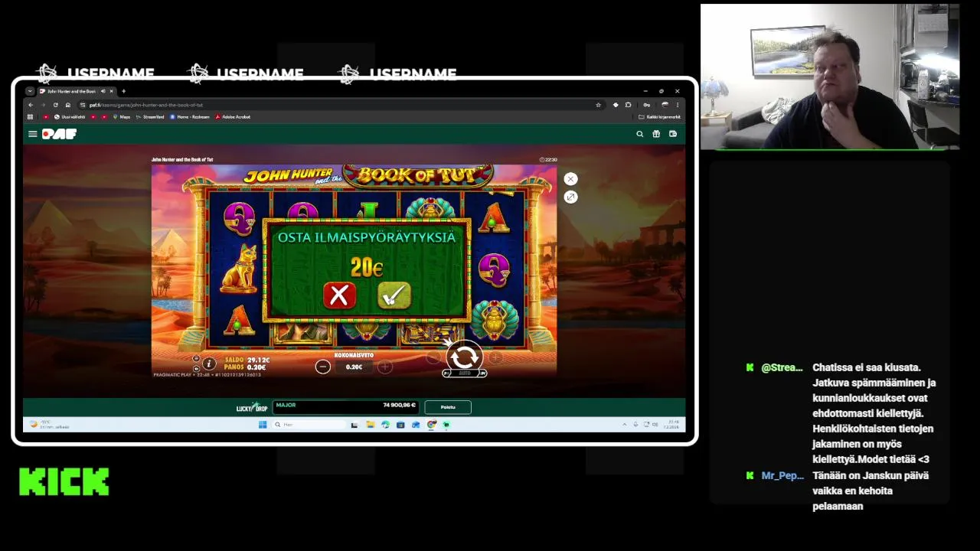
Task: Open the Chrome three-dot menu
Action: click(x=678, y=105)
